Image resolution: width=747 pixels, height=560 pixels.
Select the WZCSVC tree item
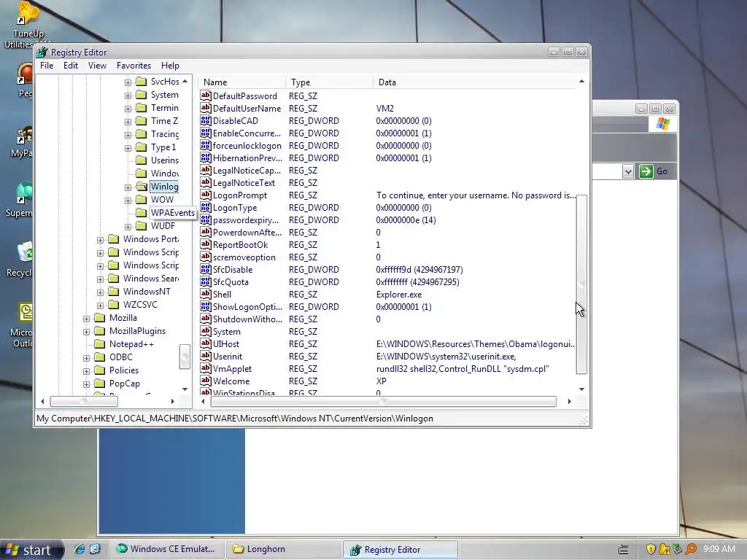(140, 304)
